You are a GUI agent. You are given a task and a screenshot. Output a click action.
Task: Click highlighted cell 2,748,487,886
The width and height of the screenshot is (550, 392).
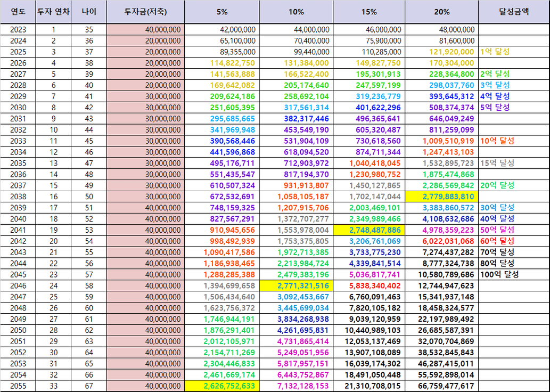tap(369, 230)
